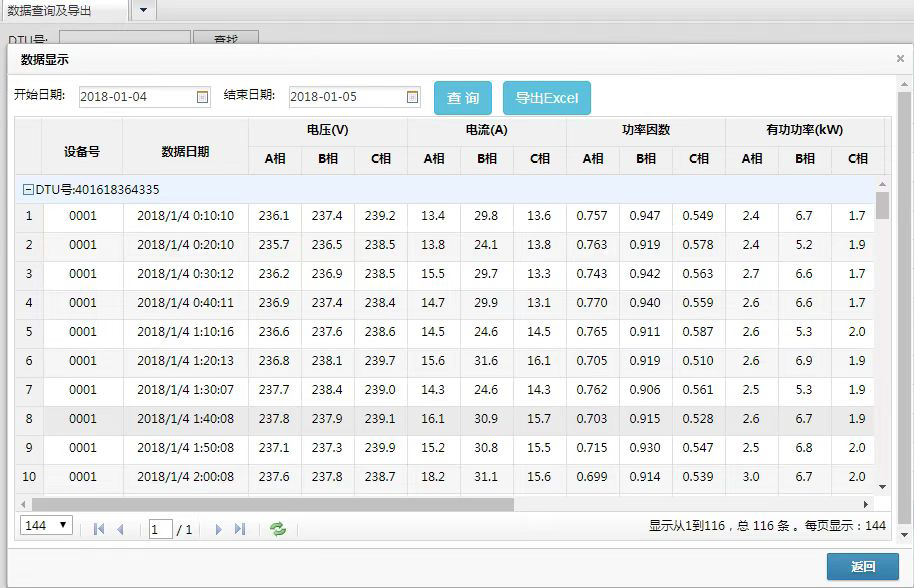Click inside the page number input
This screenshot has height=588, width=914.
tap(160, 528)
